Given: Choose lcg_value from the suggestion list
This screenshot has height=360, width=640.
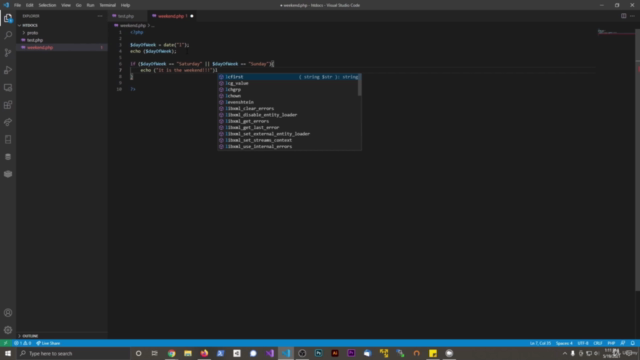Looking at the screenshot, I should [x=288, y=83].
